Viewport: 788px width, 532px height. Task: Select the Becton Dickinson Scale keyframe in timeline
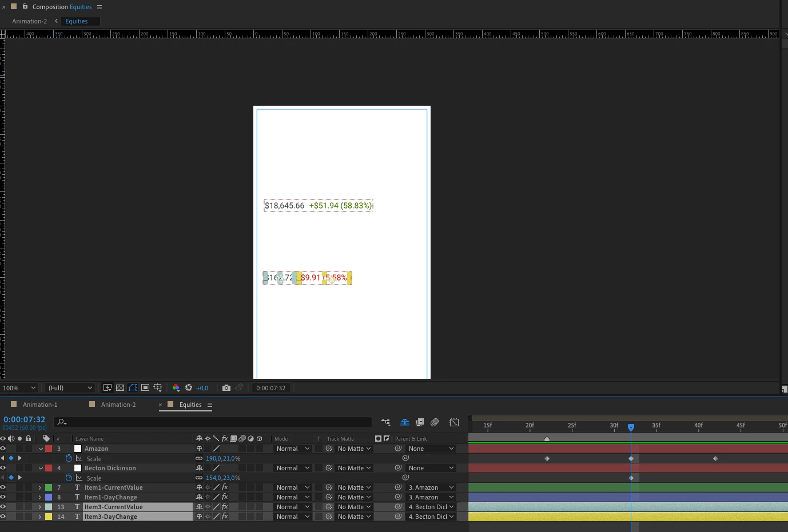tap(631, 478)
